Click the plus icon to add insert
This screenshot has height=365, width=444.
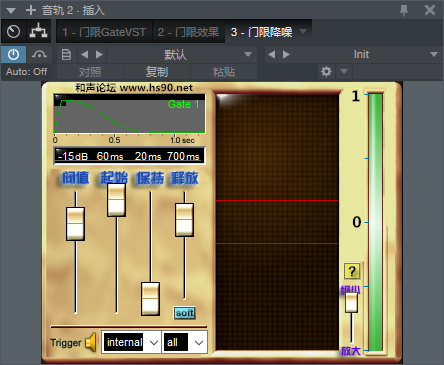click(x=31, y=10)
